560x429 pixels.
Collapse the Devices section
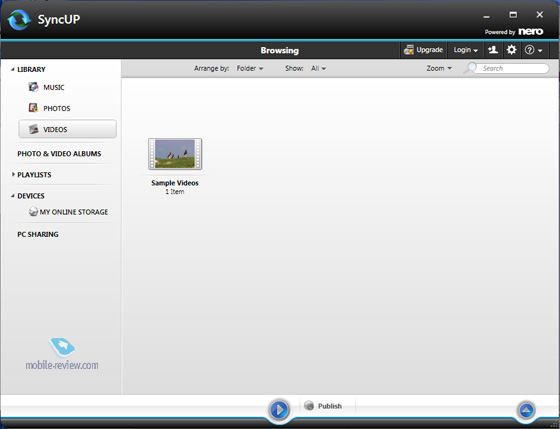(x=12, y=196)
